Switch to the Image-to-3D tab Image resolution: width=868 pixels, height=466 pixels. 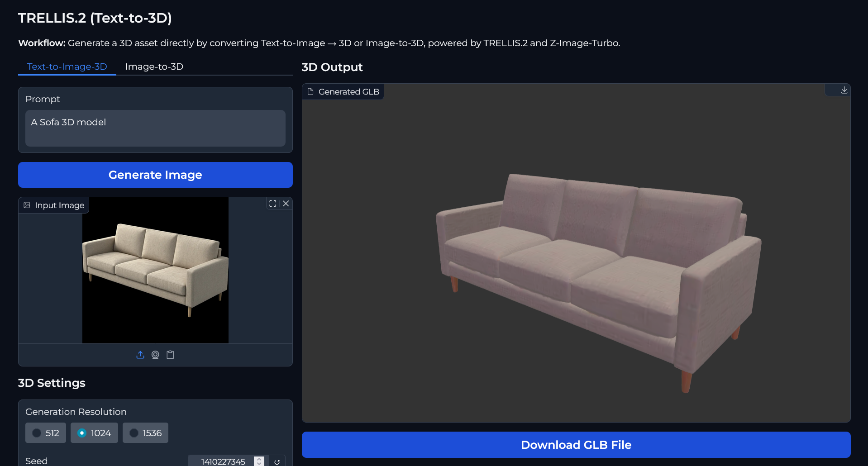(154, 67)
